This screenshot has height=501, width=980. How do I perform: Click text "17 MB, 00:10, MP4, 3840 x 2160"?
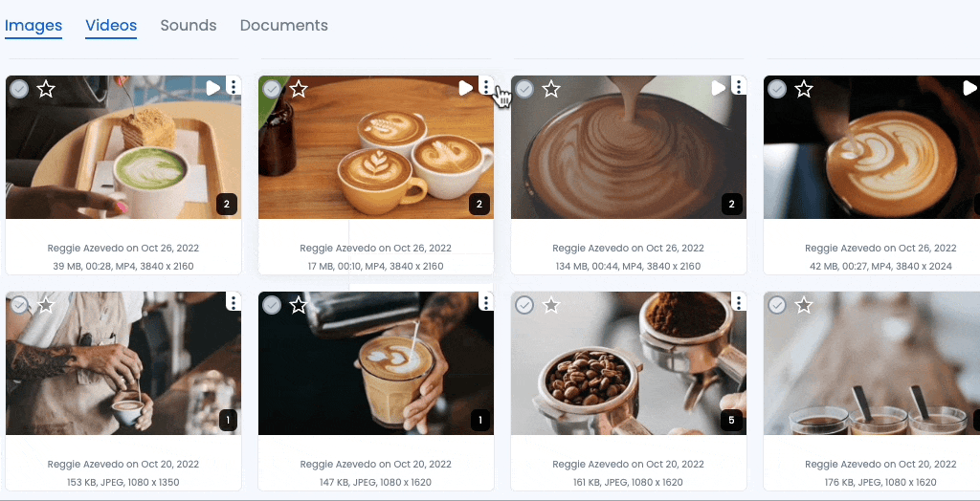375,266
